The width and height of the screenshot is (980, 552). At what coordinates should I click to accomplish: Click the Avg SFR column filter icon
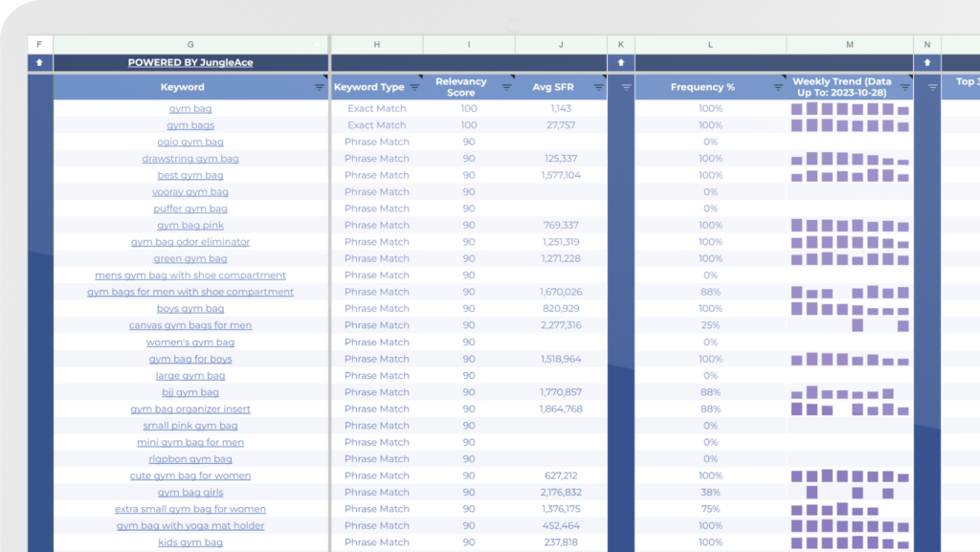tap(598, 87)
